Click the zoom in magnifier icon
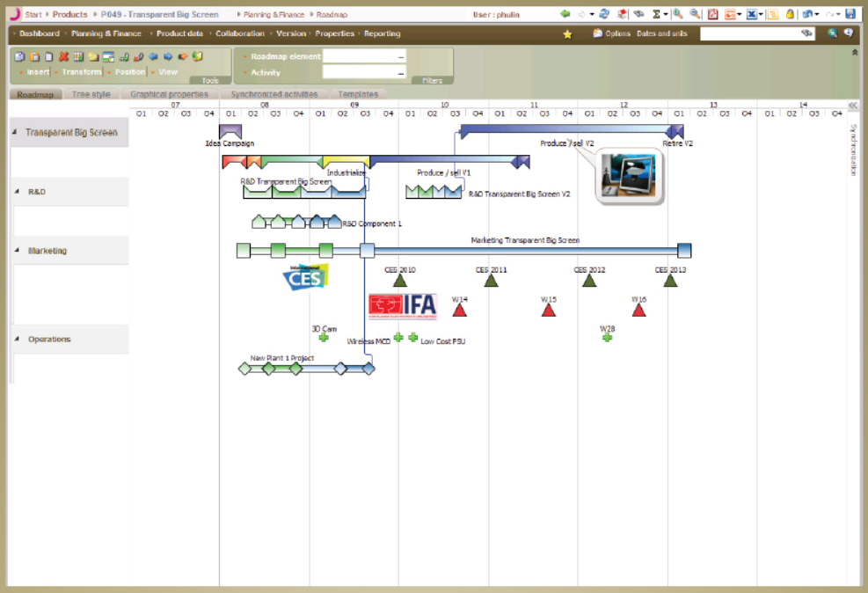This screenshot has height=593, width=868. pyautogui.click(x=678, y=14)
